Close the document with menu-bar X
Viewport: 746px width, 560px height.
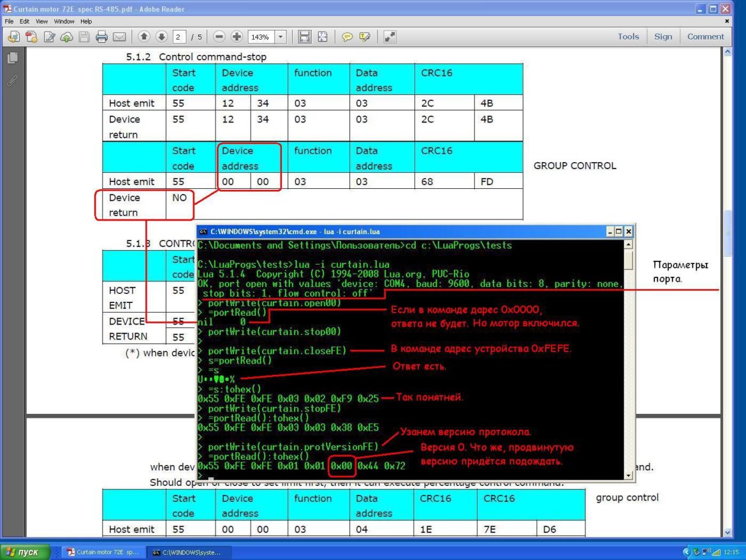pyautogui.click(x=726, y=21)
